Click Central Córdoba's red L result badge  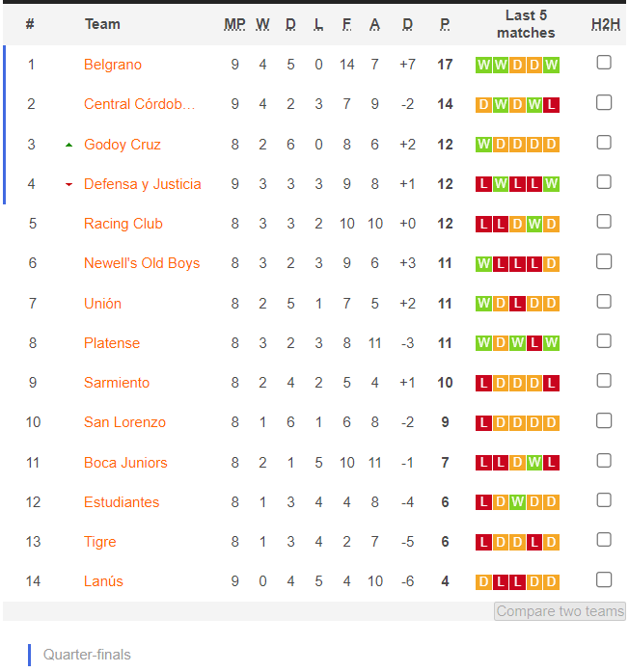[x=552, y=104]
